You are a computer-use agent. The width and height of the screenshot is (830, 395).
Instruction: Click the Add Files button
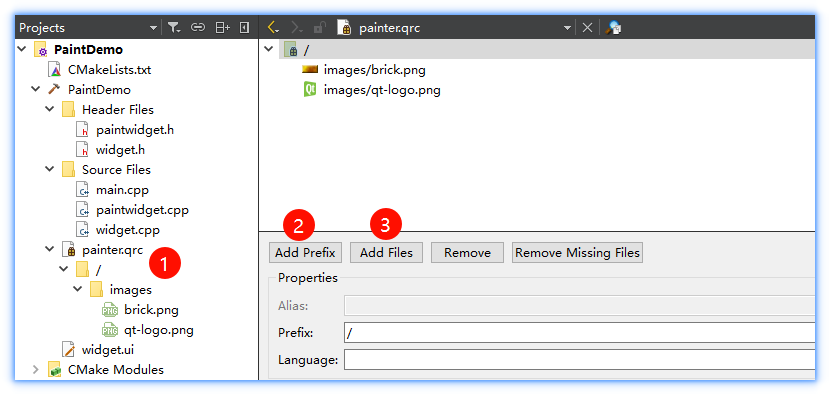(386, 253)
